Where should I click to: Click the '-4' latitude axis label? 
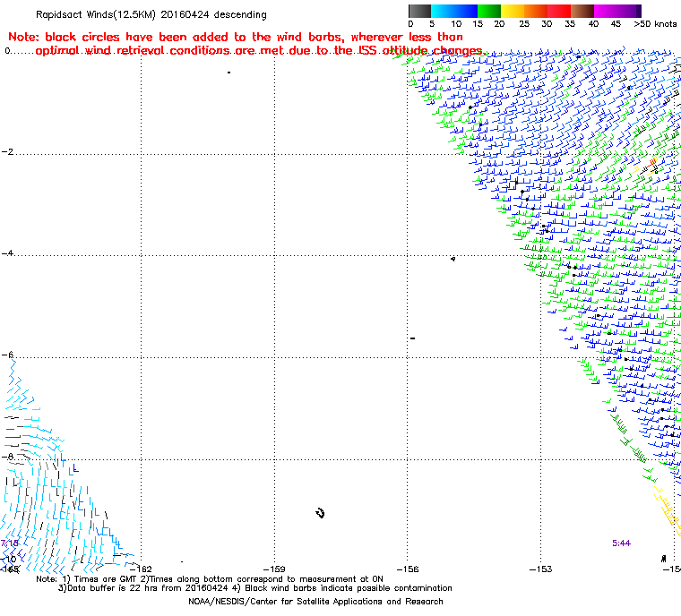pyautogui.click(x=7, y=253)
